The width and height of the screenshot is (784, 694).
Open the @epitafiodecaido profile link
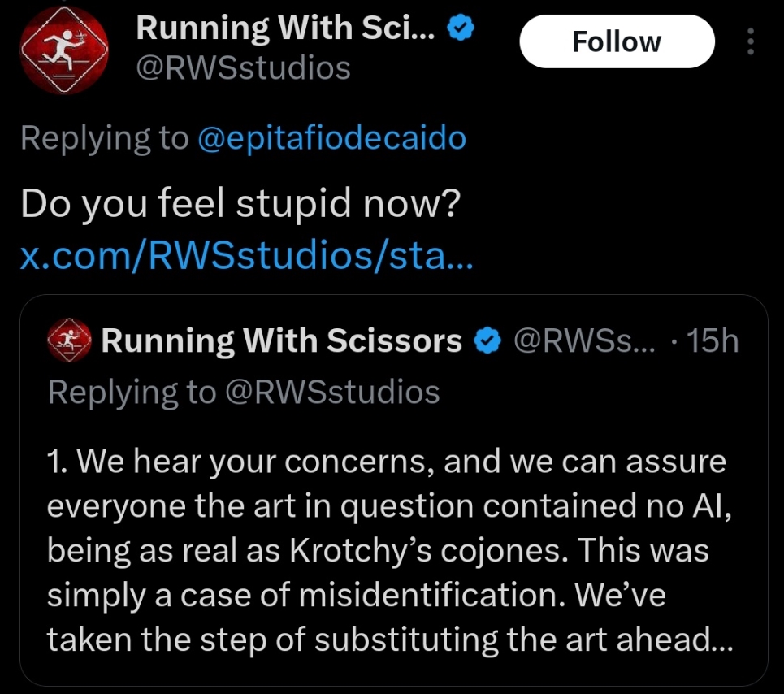click(x=331, y=138)
